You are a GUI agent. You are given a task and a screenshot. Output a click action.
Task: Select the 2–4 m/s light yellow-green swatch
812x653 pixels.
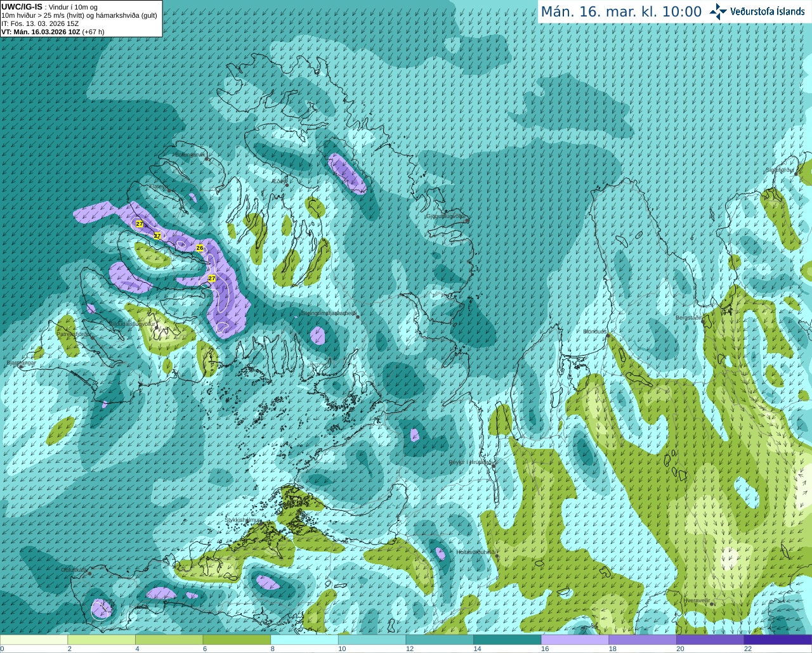click(x=101, y=640)
